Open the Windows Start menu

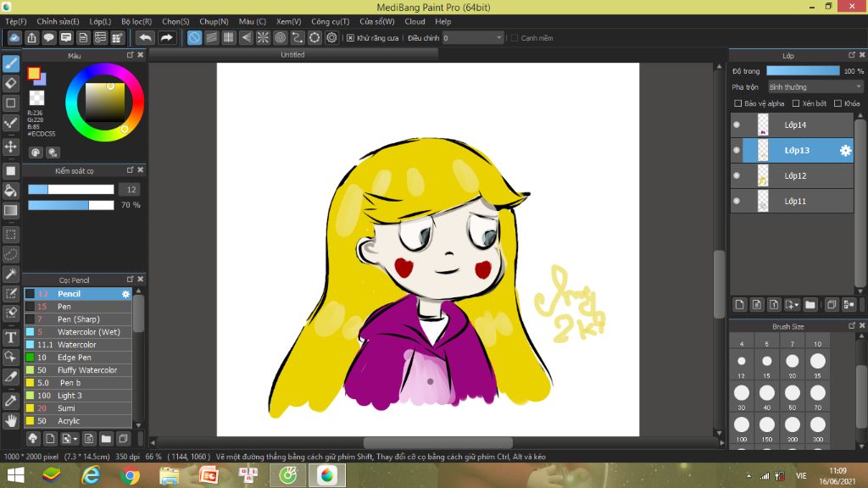[x=16, y=475]
